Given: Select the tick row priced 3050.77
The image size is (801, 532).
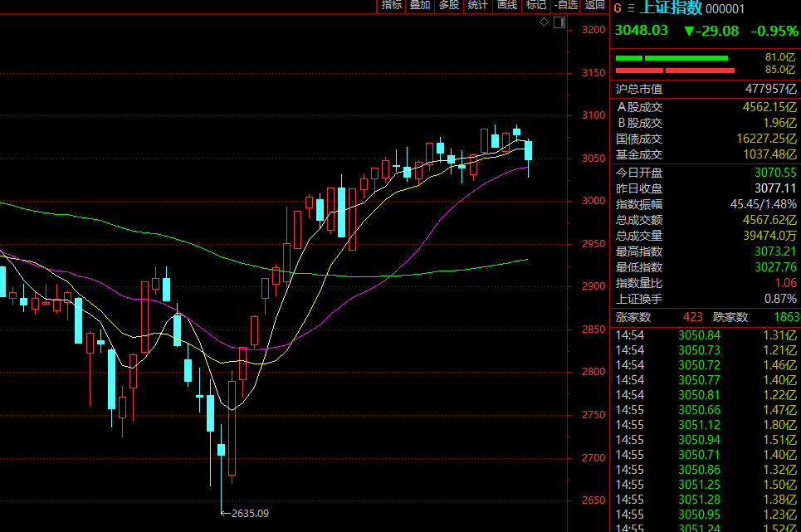Looking at the screenshot, I should 706,380.
